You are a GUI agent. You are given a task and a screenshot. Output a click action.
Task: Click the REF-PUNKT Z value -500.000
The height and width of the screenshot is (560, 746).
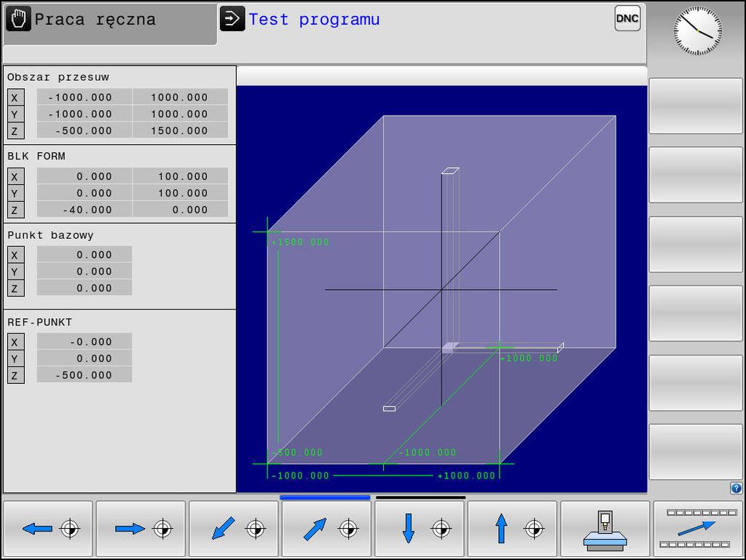click(x=85, y=374)
